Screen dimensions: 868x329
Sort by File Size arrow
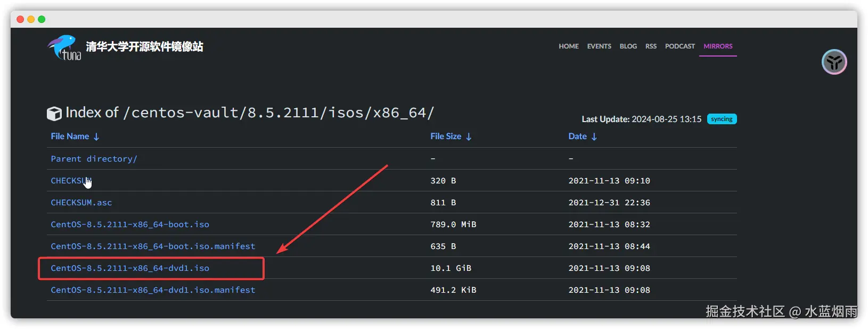coord(469,137)
